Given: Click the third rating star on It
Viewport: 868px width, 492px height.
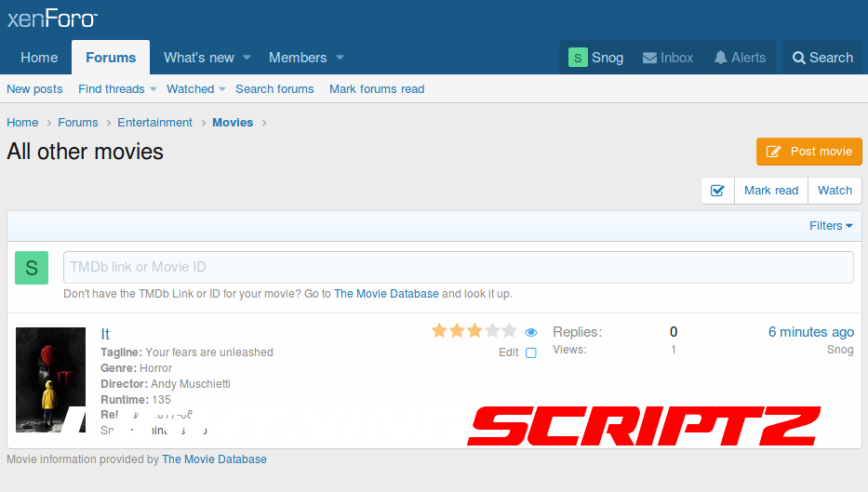Looking at the screenshot, I should (474, 331).
